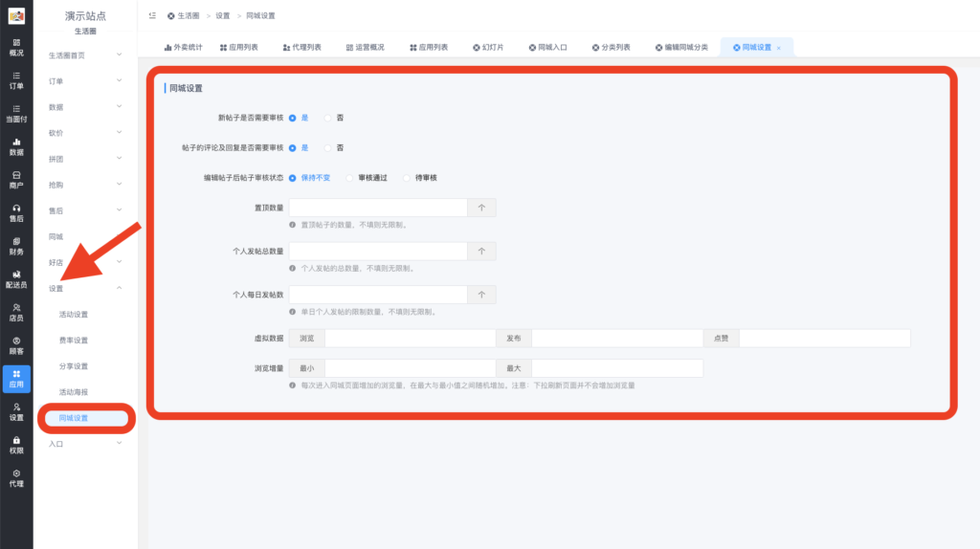Close the 同城设置 tab
Image resolution: width=980 pixels, height=549 pixels.
(x=779, y=48)
